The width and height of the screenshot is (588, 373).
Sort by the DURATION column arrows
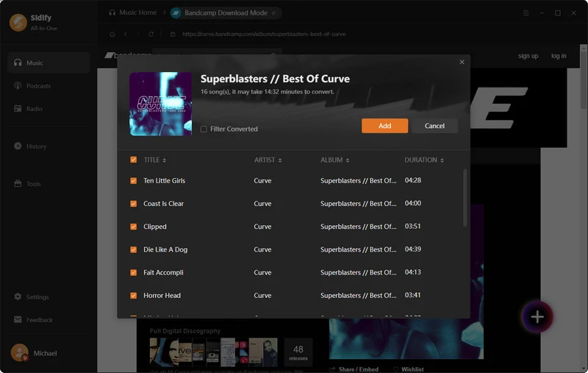click(442, 160)
